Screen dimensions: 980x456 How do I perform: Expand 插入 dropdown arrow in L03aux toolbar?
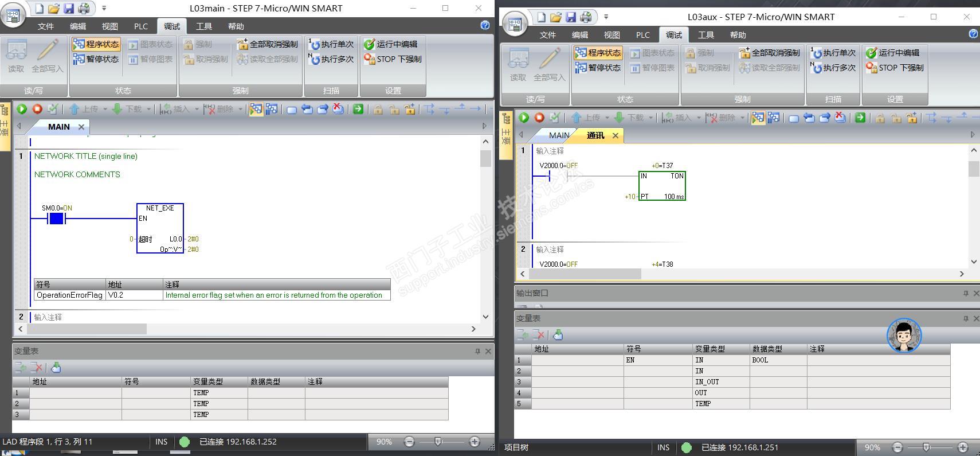(x=699, y=118)
